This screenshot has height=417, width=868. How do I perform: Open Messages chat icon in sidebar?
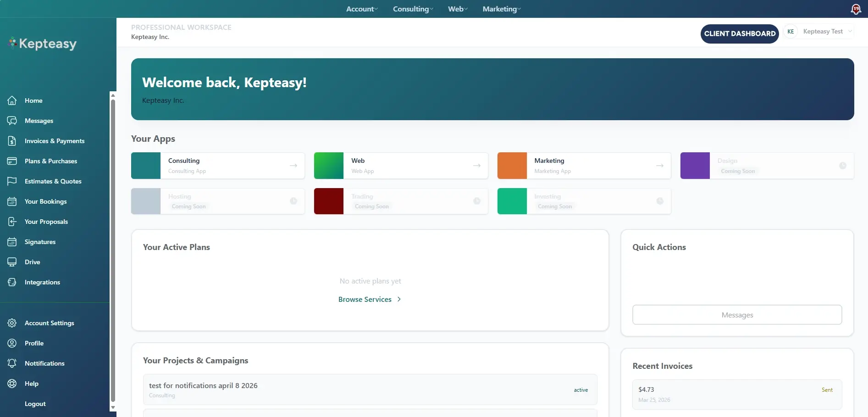(x=12, y=121)
